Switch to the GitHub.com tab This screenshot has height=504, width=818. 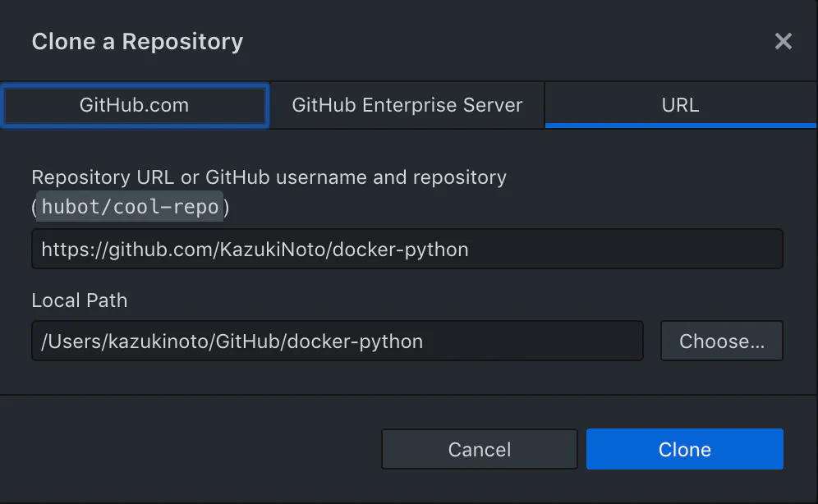click(x=135, y=105)
